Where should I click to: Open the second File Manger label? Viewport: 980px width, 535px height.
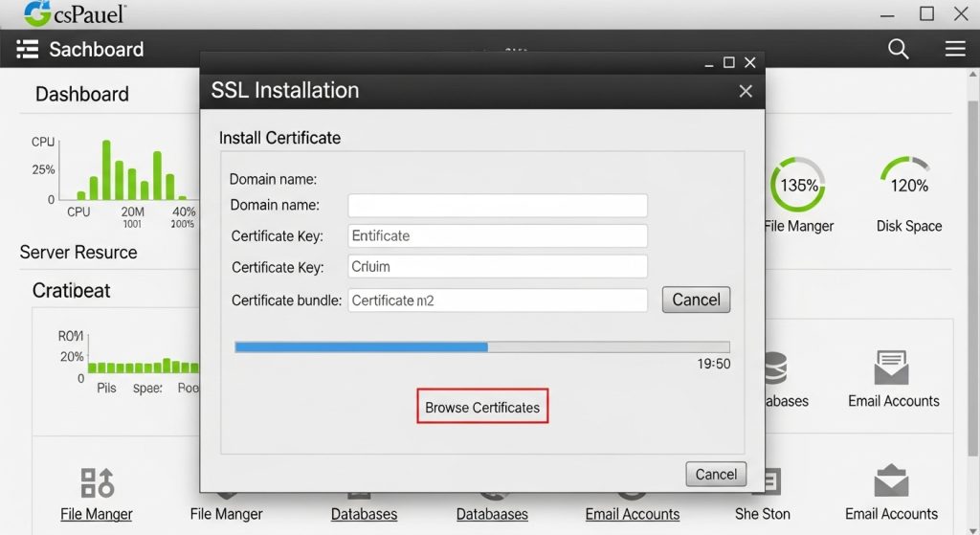[x=226, y=514]
